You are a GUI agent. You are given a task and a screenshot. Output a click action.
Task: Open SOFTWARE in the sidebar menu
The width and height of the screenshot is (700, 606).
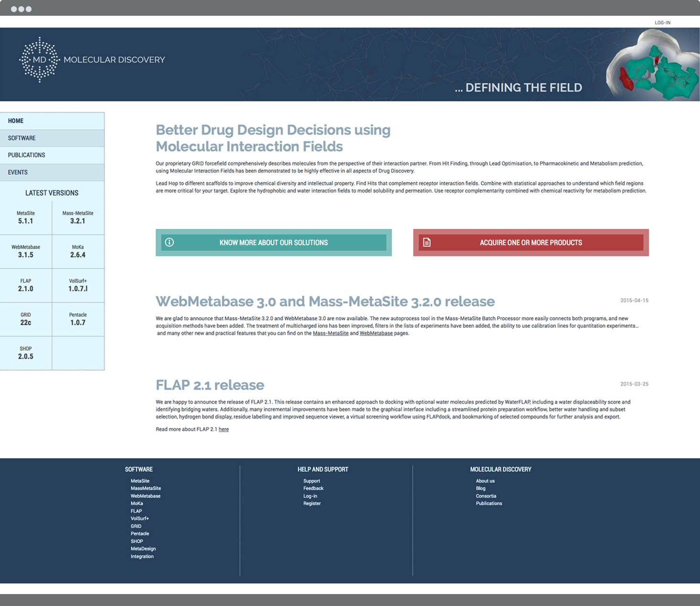point(52,138)
